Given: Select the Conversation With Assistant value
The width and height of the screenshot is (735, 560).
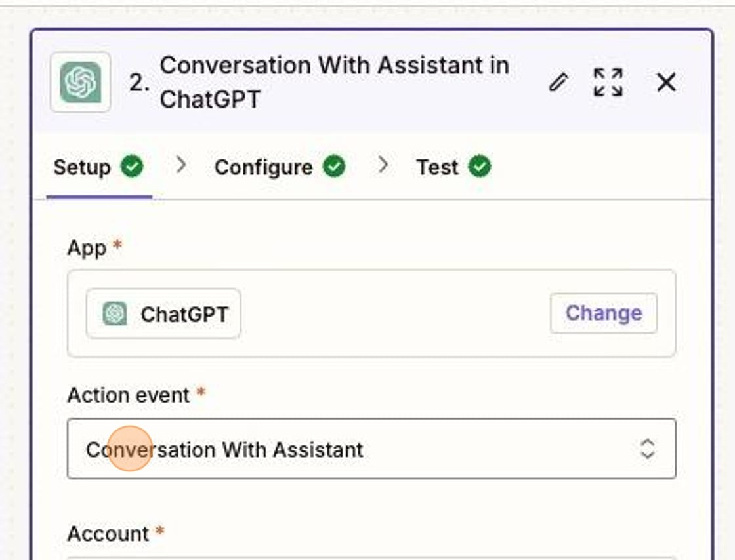Looking at the screenshot, I should click(x=226, y=449).
